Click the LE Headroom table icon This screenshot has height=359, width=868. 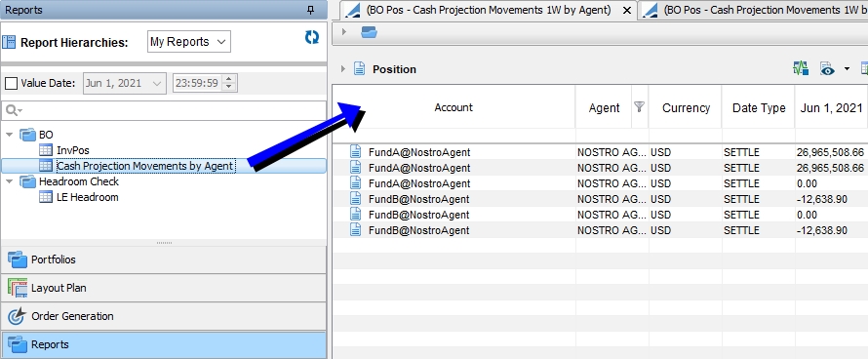[x=46, y=197]
